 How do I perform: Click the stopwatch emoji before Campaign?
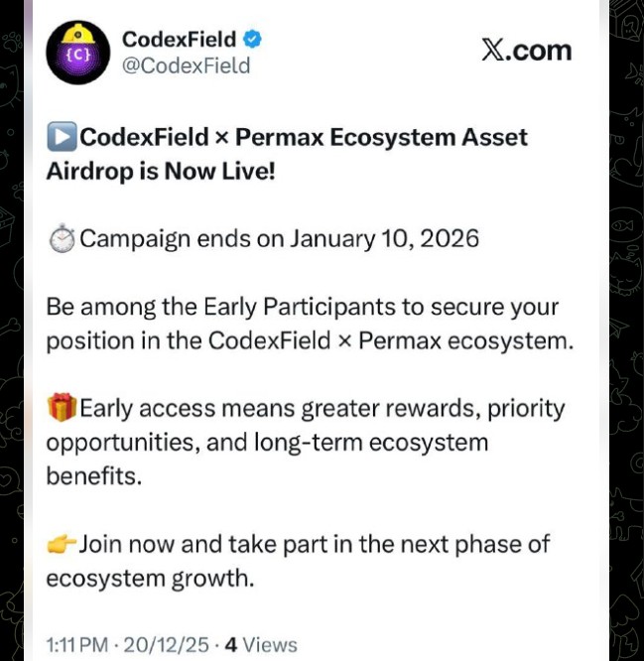coord(62,239)
